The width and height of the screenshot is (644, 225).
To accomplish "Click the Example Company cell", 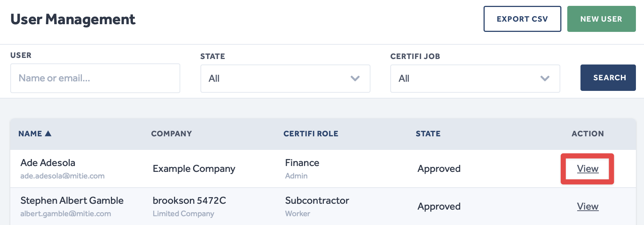I will click(194, 169).
